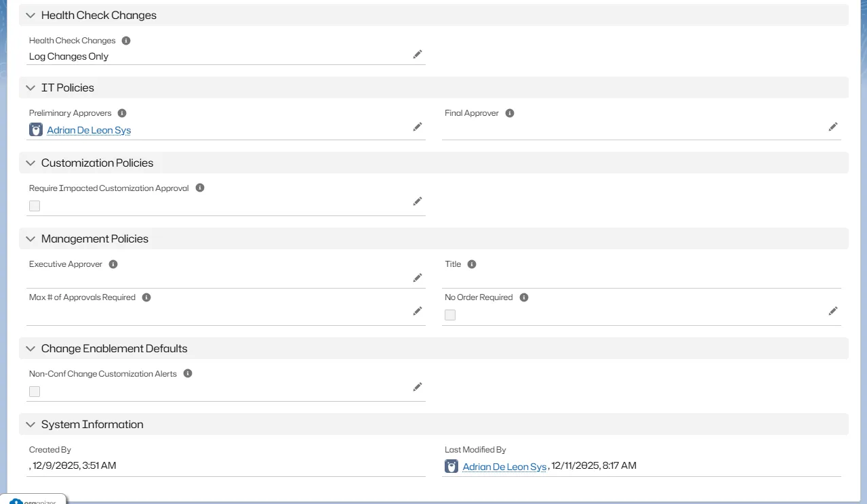Show help for Health Check Changes field
This screenshot has height=504, width=867.
[126, 41]
